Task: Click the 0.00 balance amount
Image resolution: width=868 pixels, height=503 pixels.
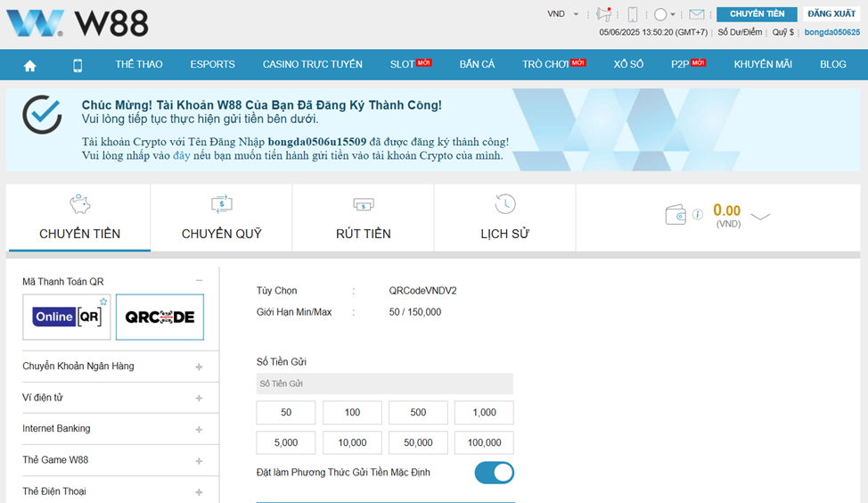Action: [727, 210]
